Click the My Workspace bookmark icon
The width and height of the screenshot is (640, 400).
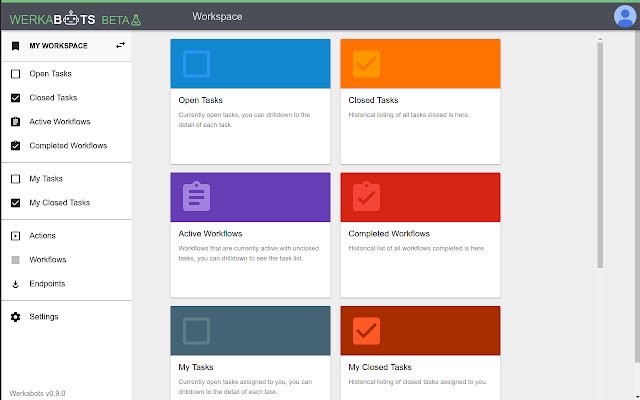click(x=16, y=46)
